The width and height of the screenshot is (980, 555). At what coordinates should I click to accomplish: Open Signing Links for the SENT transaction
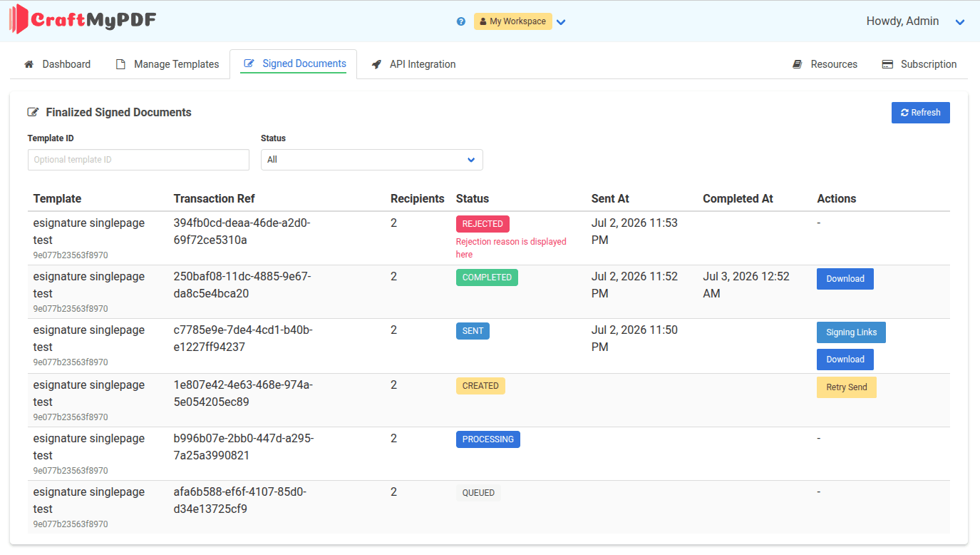tap(852, 332)
